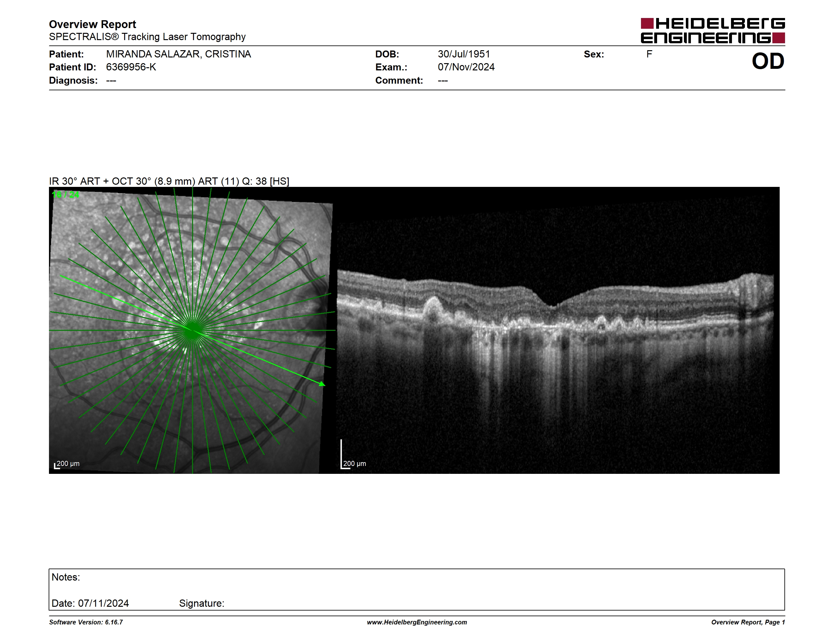Viewport: 834px width, 644px height.
Task: Click patient name MIRANDA SALAZAR, CRISTINA
Action: click(x=178, y=54)
